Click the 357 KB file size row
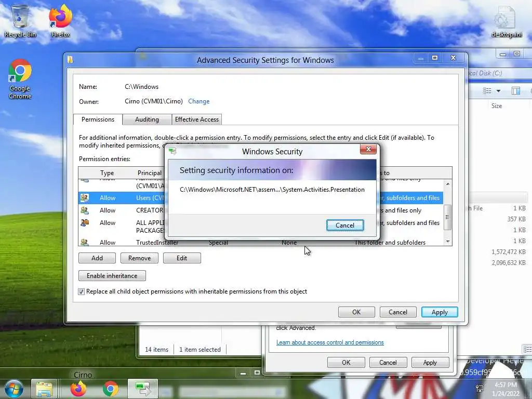532x399 pixels. tap(516, 219)
